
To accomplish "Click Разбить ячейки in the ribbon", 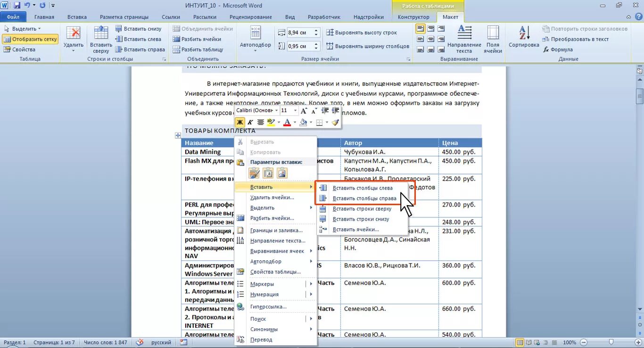I will 197,39.
